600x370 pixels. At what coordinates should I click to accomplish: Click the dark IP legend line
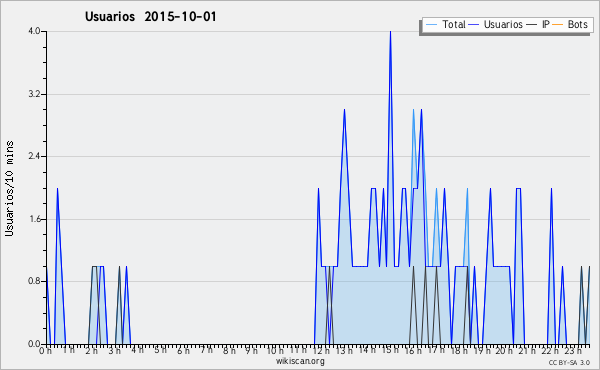coord(532,25)
